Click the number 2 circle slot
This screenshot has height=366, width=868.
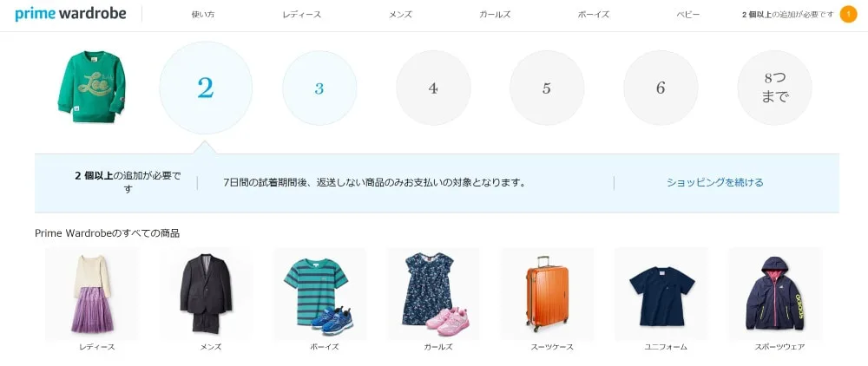click(206, 88)
